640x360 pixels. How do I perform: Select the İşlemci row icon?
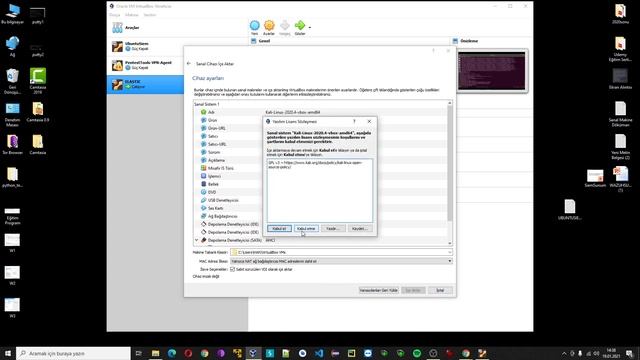click(x=203, y=176)
